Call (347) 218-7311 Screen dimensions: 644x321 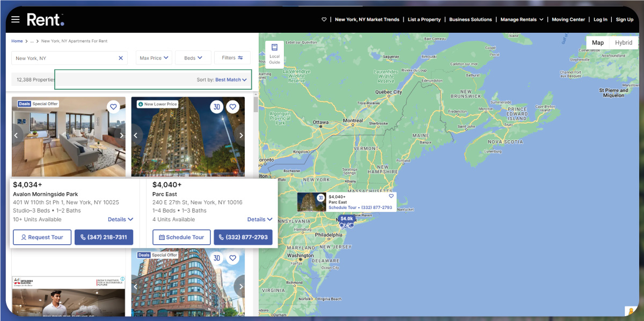(104, 237)
